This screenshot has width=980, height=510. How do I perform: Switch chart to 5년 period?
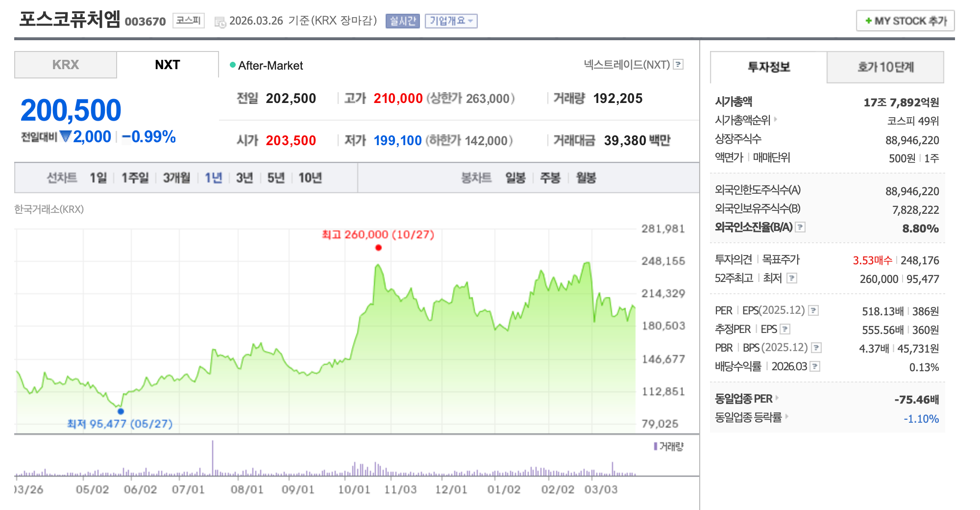(x=276, y=178)
